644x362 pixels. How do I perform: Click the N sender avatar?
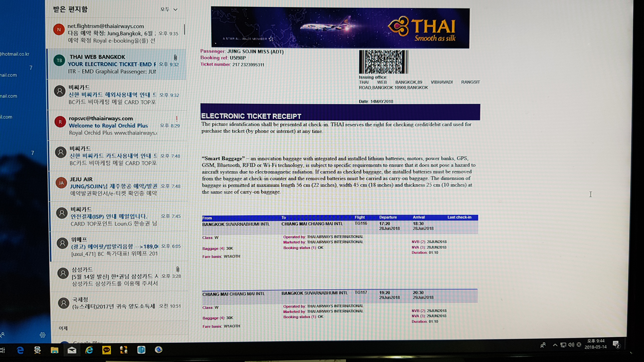pos(59,30)
